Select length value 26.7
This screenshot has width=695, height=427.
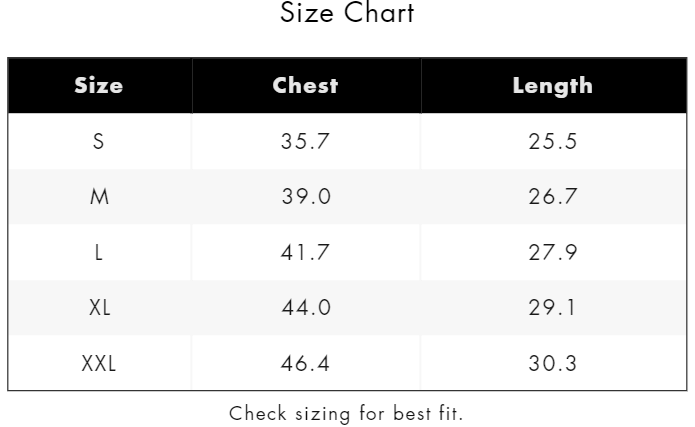[x=553, y=196]
